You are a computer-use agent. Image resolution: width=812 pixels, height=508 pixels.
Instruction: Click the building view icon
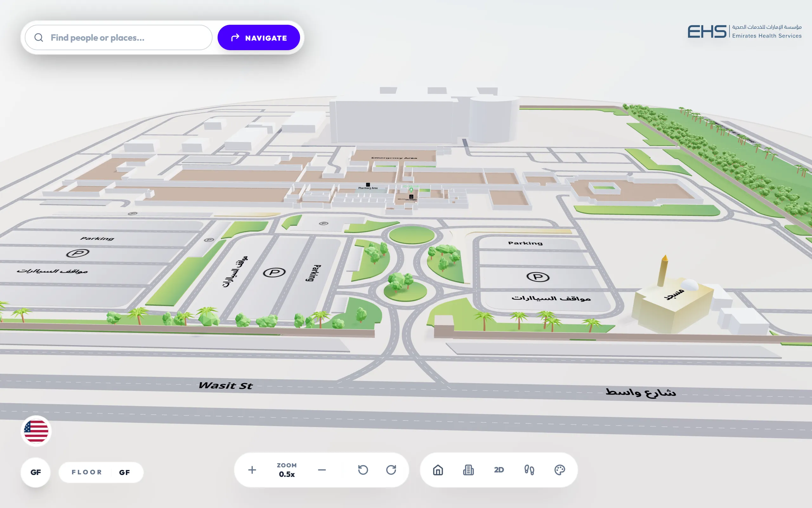[x=468, y=470]
